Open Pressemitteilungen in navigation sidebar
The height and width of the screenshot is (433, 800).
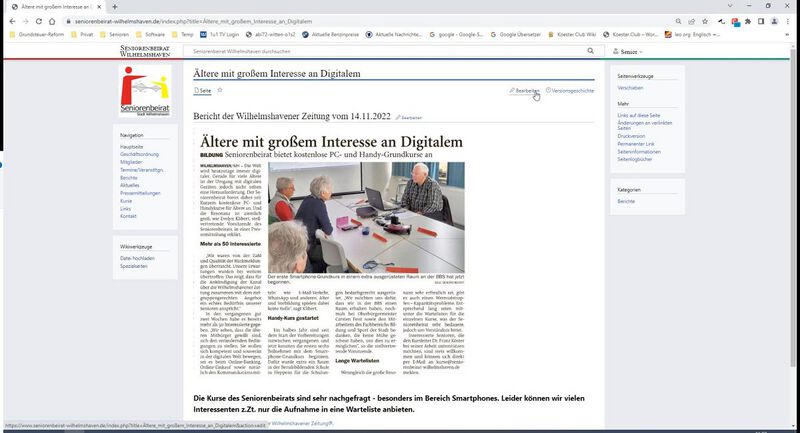coord(141,193)
